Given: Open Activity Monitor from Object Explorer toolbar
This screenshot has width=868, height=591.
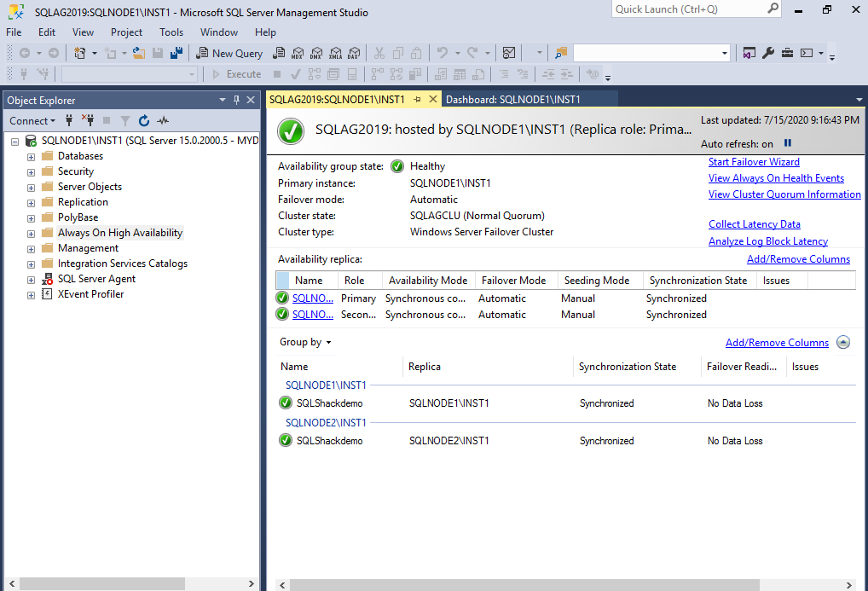Looking at the screenshot, I should [163, 120].
